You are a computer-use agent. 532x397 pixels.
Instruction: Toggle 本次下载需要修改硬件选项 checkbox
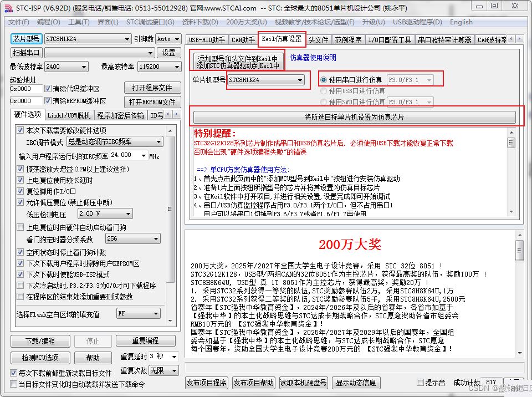pos(21,130)
